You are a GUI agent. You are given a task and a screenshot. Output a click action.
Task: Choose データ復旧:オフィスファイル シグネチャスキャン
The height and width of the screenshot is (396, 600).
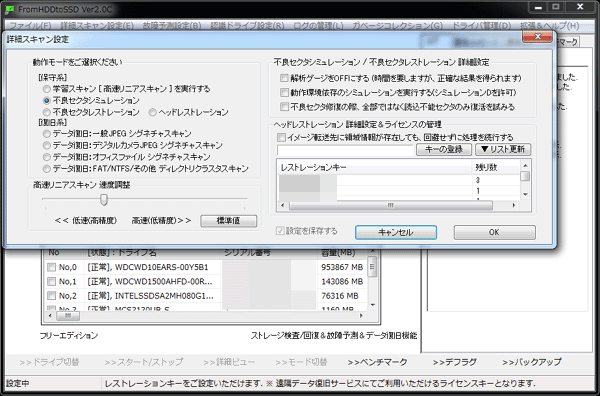(47, 157)
